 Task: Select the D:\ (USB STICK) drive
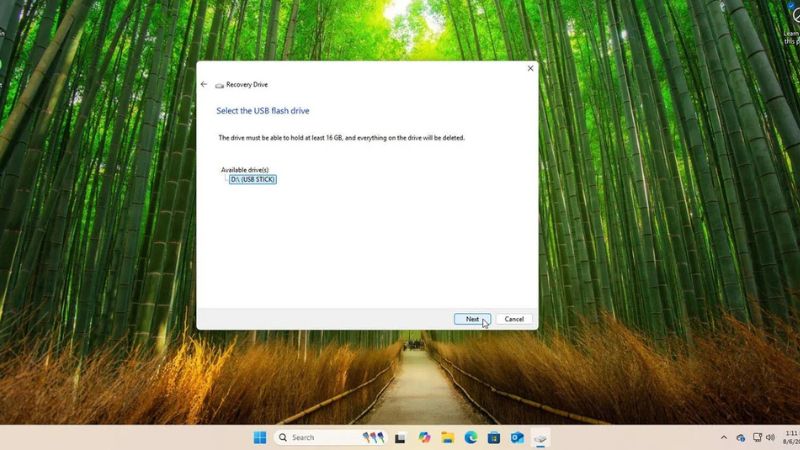(x=252, y=180)
